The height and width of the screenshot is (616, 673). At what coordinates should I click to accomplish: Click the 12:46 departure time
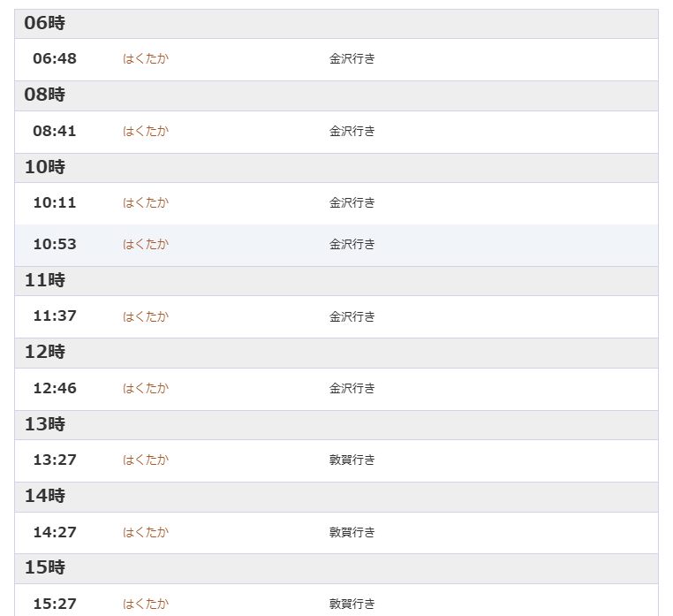55,389
